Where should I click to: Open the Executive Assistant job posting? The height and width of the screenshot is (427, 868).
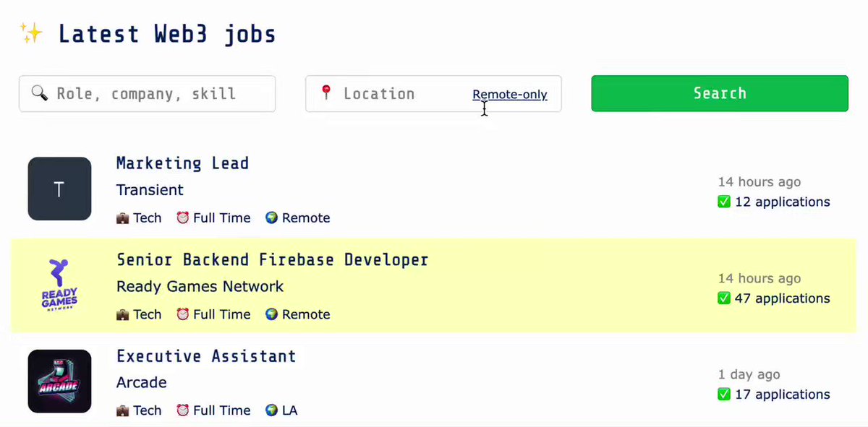coord(206,356)
